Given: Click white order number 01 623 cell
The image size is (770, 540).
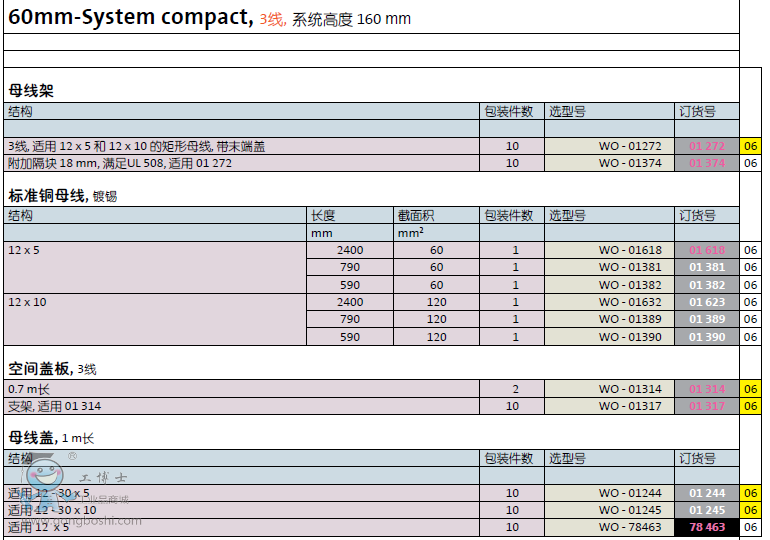Looking at the screenshot, I should 707,302.
